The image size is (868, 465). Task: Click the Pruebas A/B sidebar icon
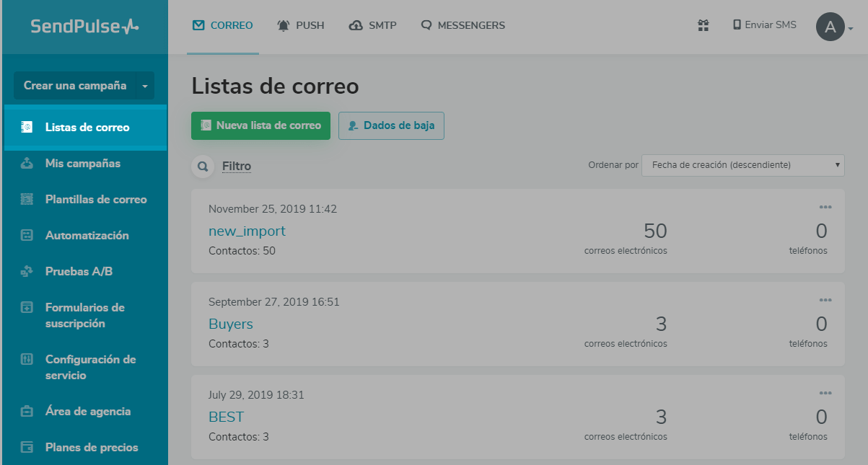[27, 271]
